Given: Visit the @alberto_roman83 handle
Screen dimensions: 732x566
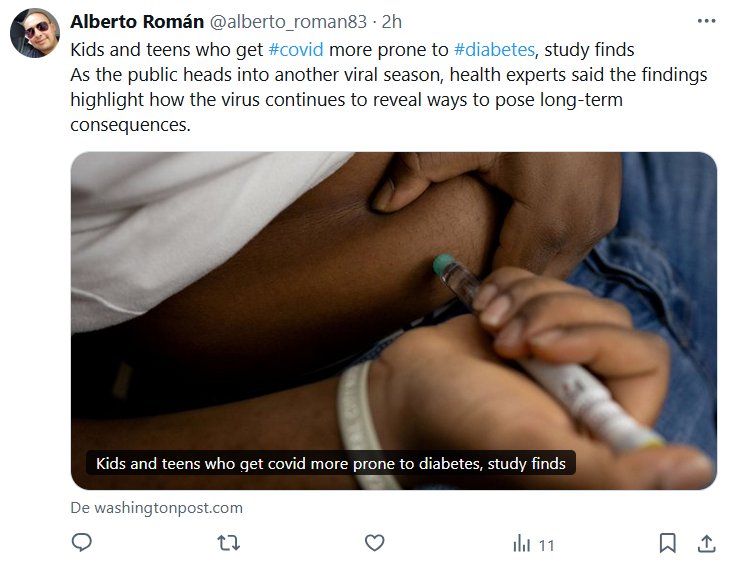Looking at the screenshot, I should point(288,22).
